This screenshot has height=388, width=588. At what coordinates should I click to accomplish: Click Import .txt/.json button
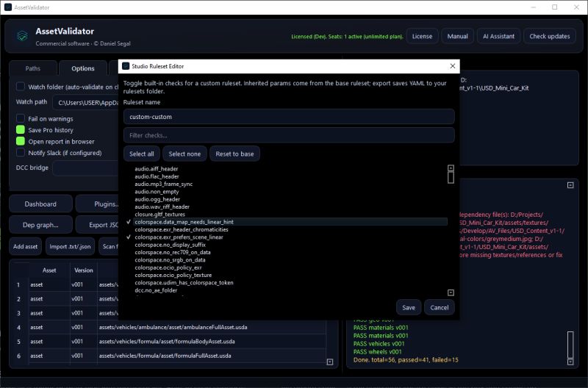pyautogui.click(x=70, y=246)
